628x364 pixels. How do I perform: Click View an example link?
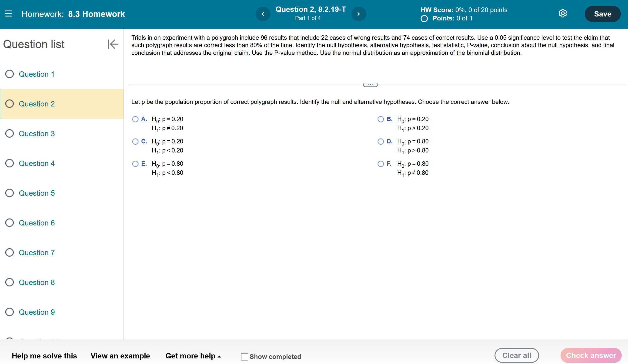pos(120,356)
